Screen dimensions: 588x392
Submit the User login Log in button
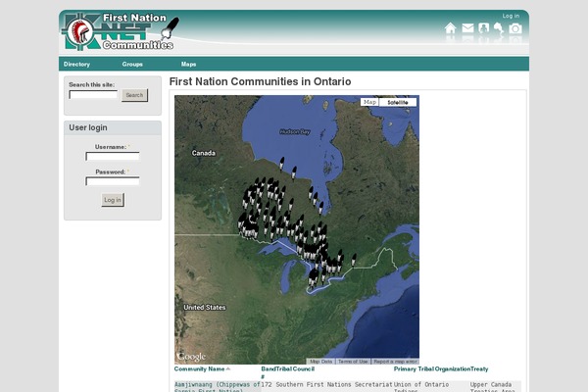113,200
